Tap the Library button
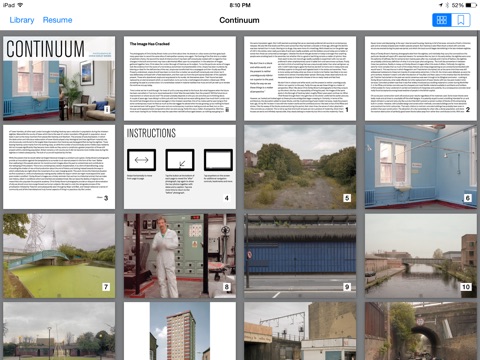Image resolution: width=480 pixels, height=360 pixels. click(22, 20)
